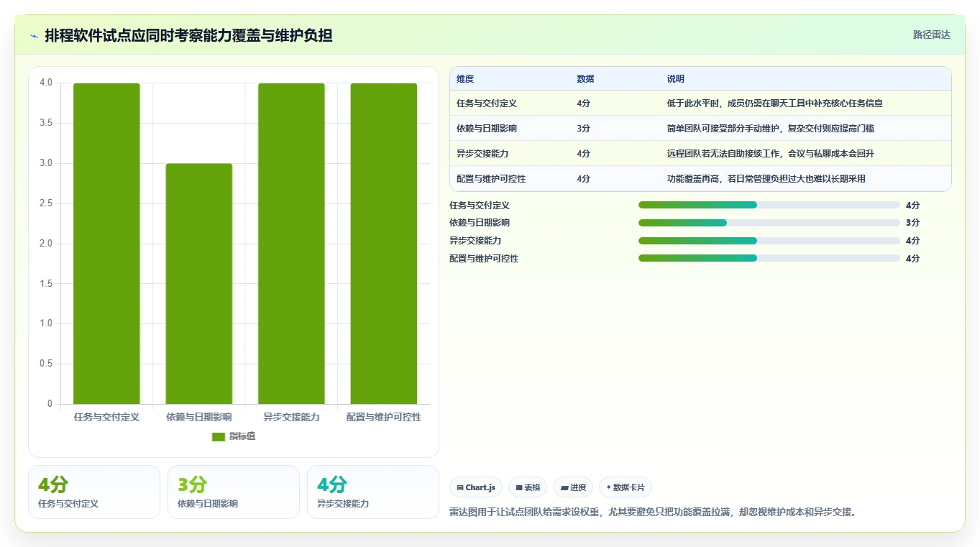
Task: Click the 数据卡片 tag
Action: (x=626, y=487)
